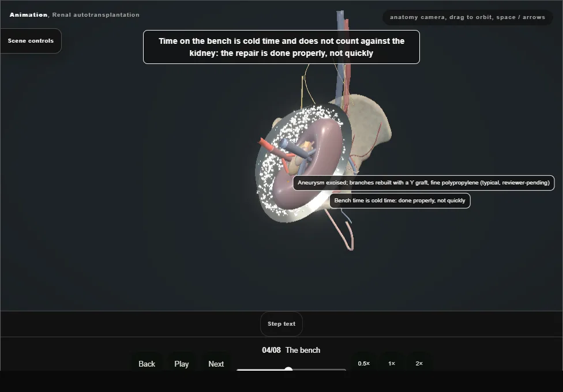Click the timeline progress slider handle
Screen dimensions: 563x392
pyautogui.click(x=288, y=370)
